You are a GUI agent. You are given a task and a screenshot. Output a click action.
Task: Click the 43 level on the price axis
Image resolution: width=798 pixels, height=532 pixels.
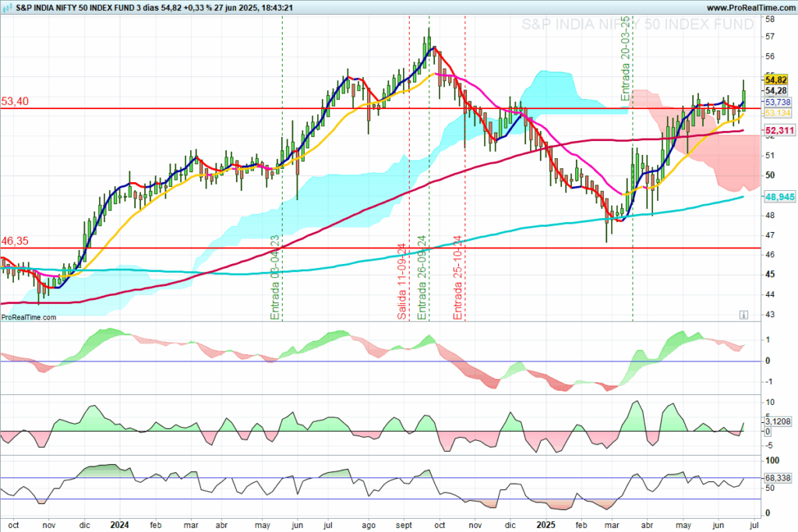coord(770,315)
